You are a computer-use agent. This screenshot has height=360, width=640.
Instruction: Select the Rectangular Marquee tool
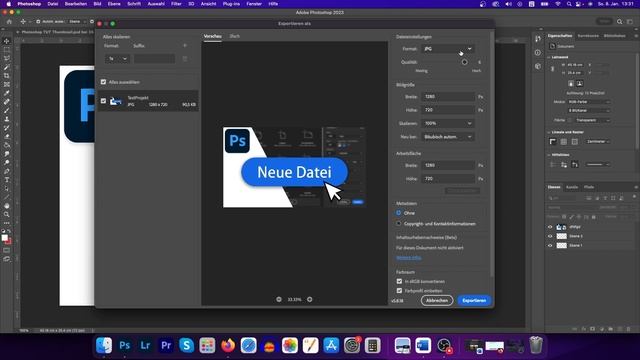coord(7,50)
